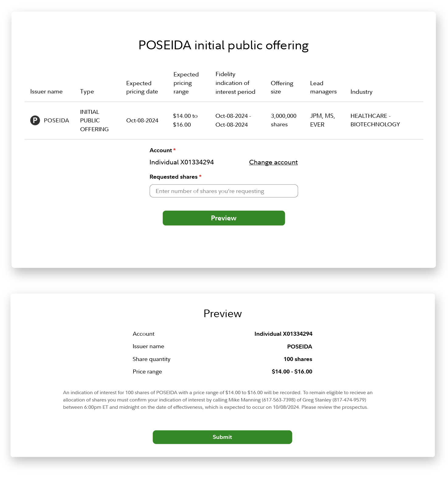
Task: Click the Type column header
Action: pos(87,92)
